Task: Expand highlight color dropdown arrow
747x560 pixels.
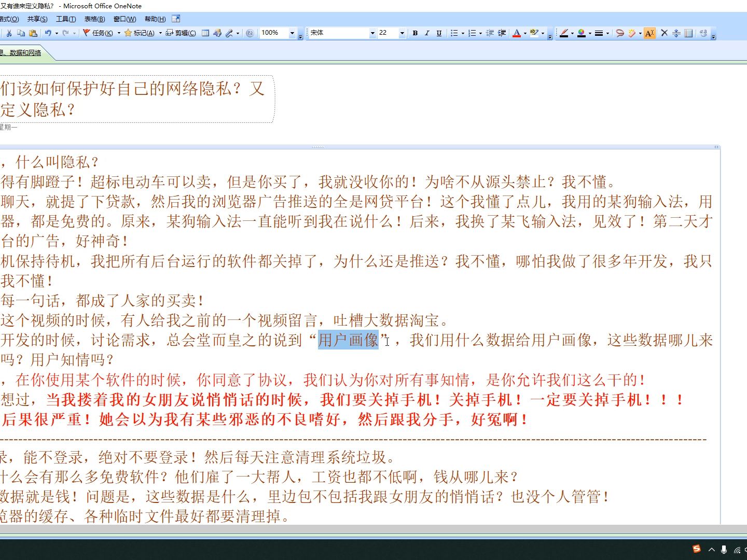Action: [543, 33]
